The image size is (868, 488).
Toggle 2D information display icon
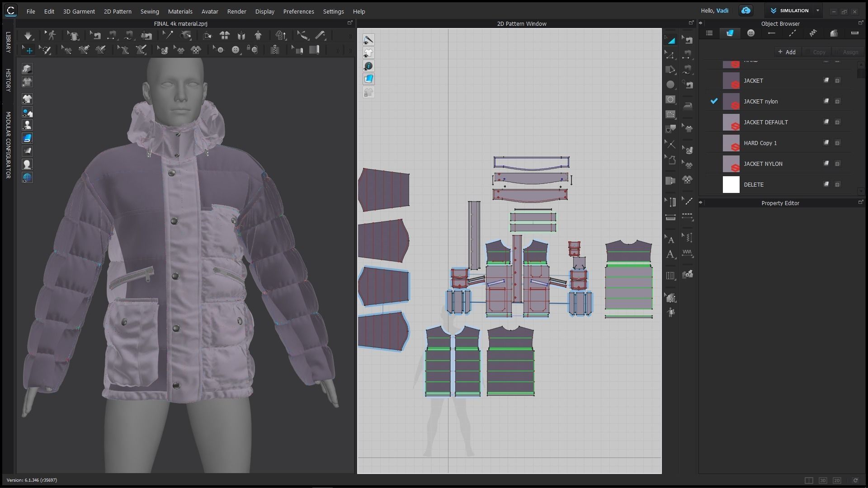coord(368,66)
